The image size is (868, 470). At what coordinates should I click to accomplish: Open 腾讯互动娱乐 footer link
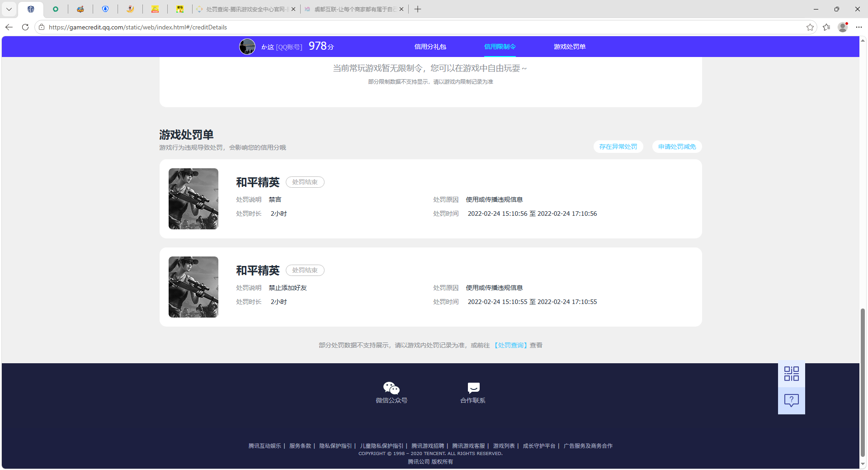(265, 446)
